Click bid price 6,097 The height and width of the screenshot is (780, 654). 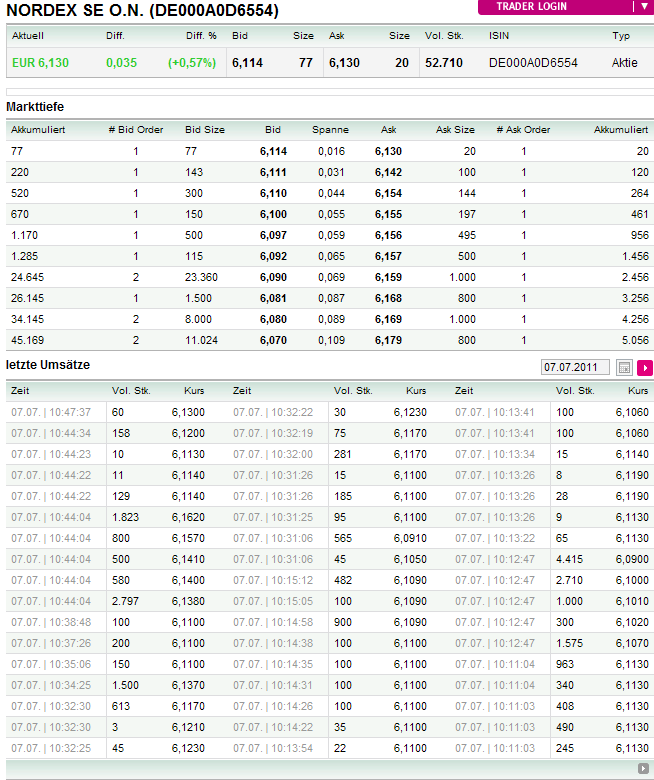click(x=273, y=235)
